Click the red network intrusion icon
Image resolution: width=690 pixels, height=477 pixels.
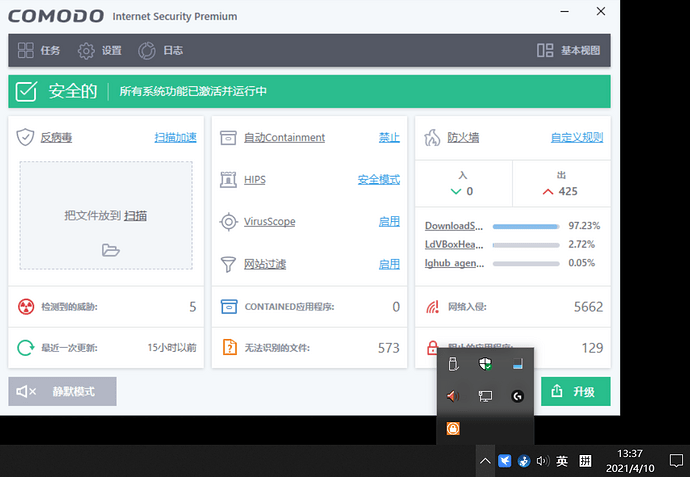point(433,307)
